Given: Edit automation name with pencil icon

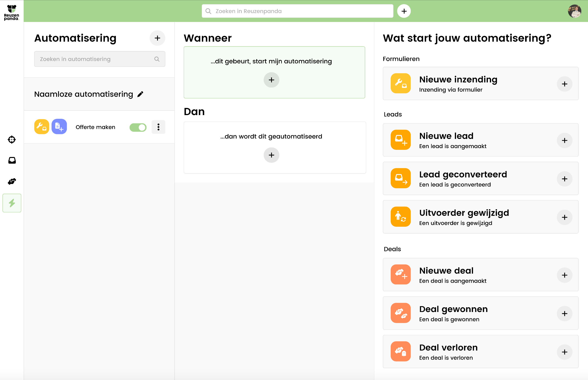Looking at the screenshot, I should point(140,94).
